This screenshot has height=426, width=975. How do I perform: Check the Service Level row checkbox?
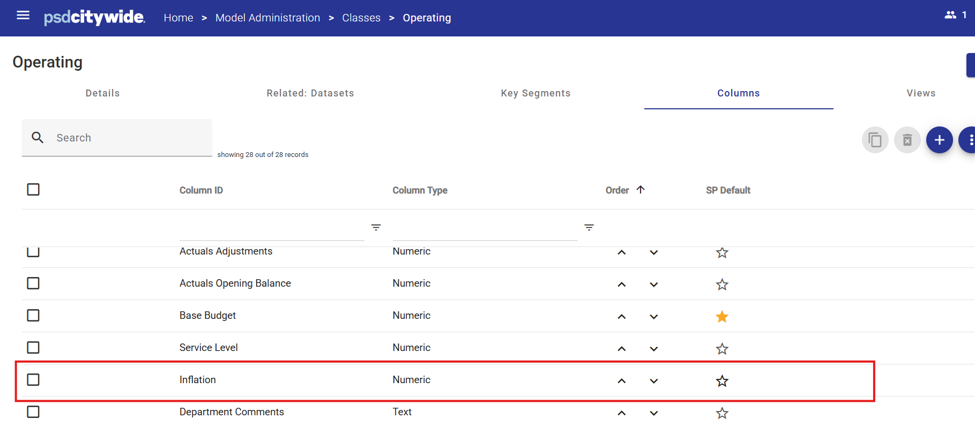pos(34,347)
